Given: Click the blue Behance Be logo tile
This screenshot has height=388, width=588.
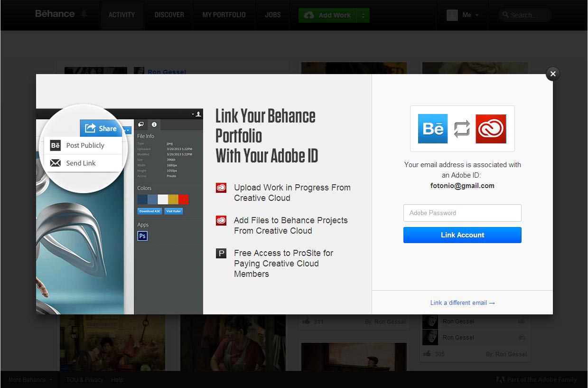Looking at the screenshot, I should click(x=433, y=129).
